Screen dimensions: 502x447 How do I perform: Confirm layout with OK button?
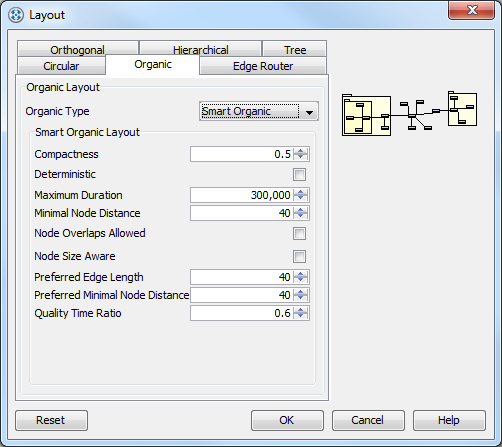pos(287,420)
